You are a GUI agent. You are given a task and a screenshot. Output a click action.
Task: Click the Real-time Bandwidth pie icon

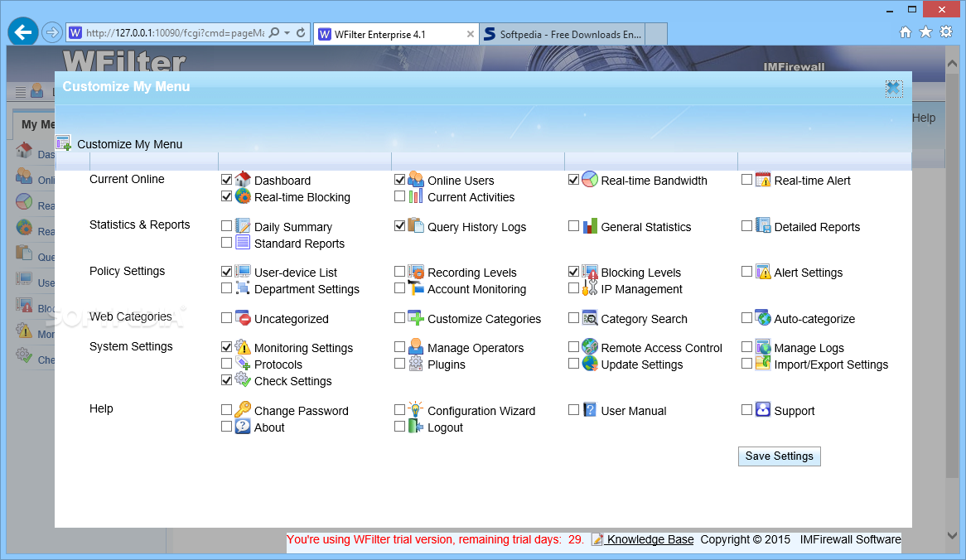click(x=590, y=179)
